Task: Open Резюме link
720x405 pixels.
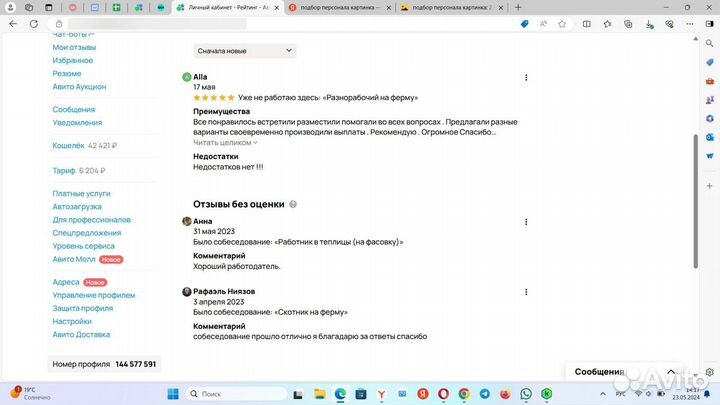Action: tap(67, 73)
